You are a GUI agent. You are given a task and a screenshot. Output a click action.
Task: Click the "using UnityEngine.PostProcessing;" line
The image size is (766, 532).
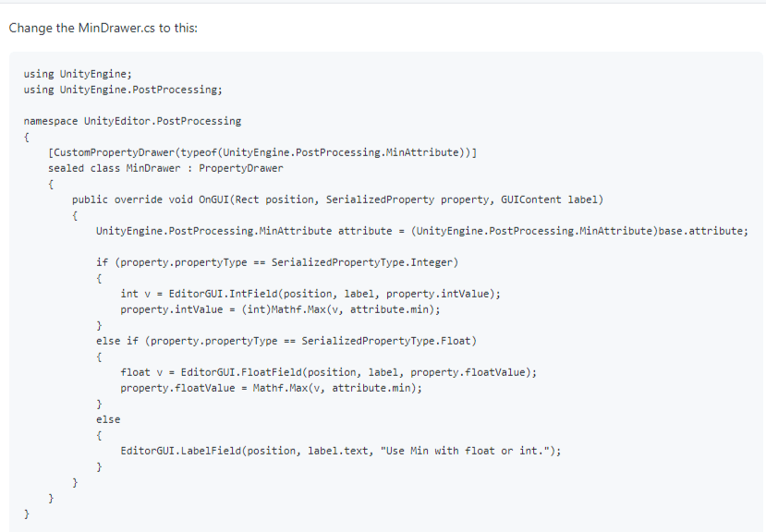123,90
